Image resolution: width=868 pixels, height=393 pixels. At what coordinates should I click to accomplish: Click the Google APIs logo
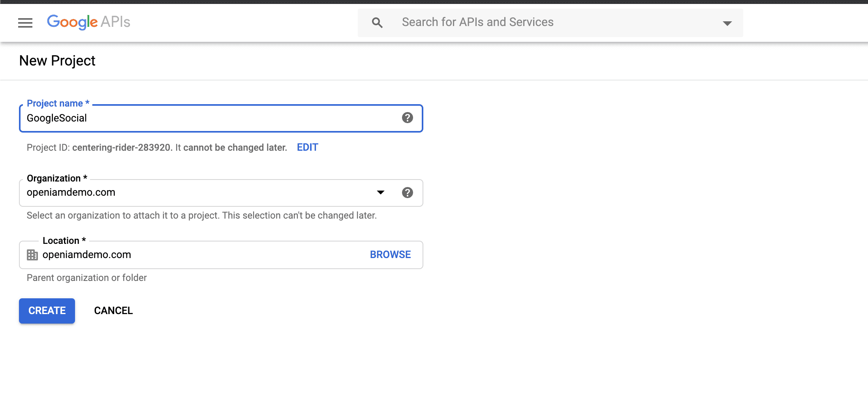[x=88, y=22]
